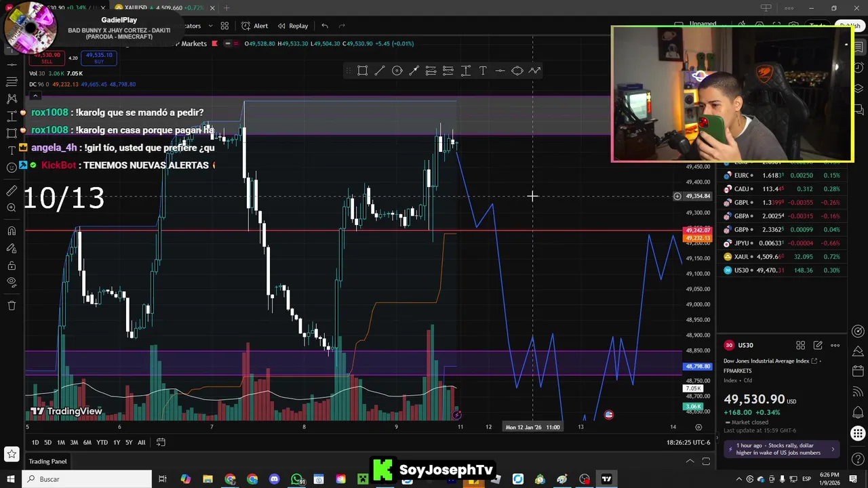This screenshot has height=488, width=868.
Task: Undo the last chart action
Action: [325, 26]
